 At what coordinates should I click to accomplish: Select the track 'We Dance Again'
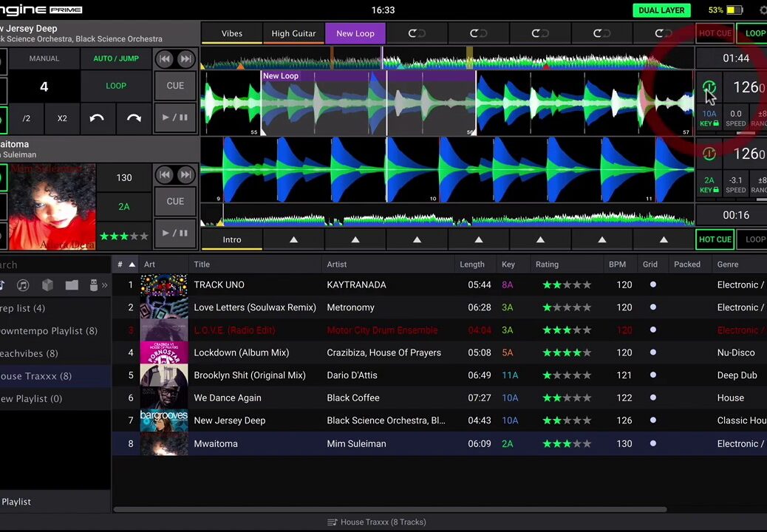pyautogui.click(x=228, y=398)
